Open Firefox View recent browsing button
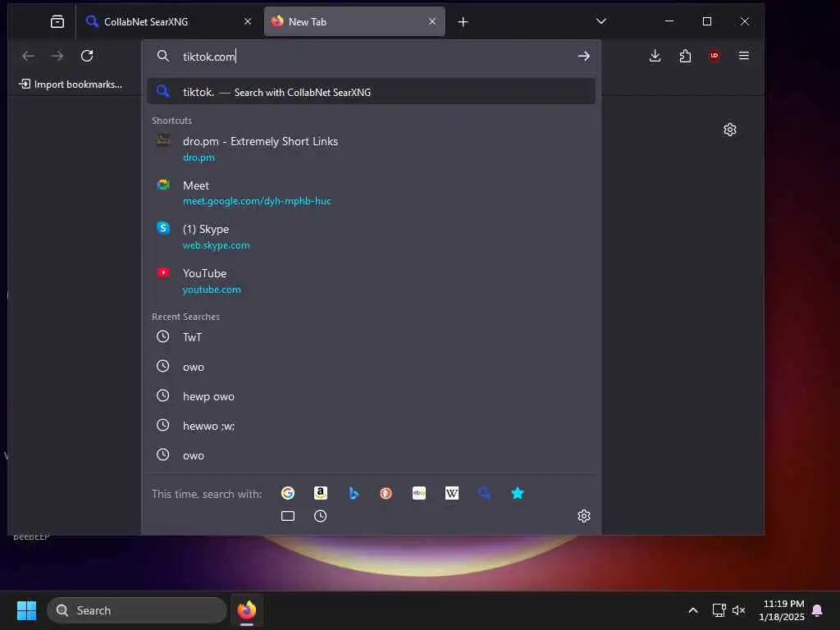840x630 pixels. click(57, 21)
